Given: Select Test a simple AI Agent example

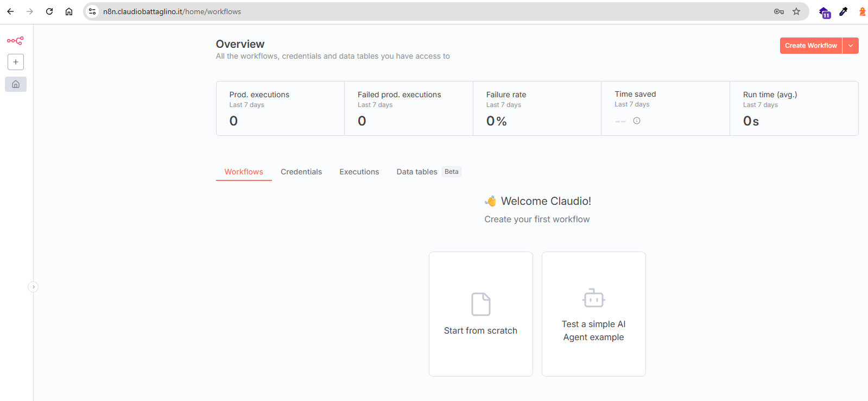Looking at the screenshot, I should [593, 314].
